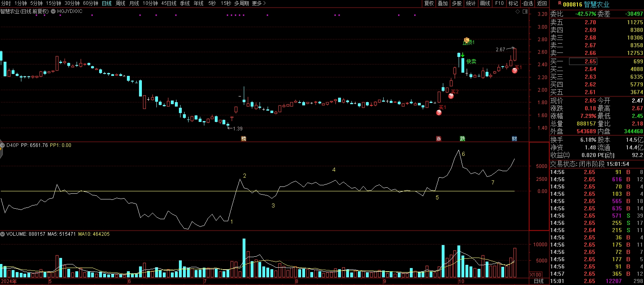The height and width of the screenshot is (285, 644).
Task: Click 标记 mark button
Action: pos(513,3)
